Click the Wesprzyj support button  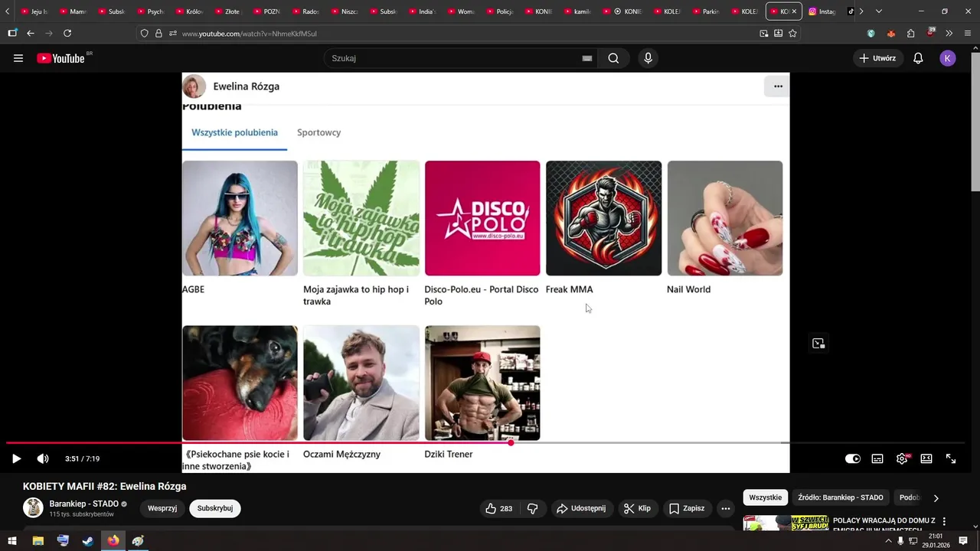click(x=162, y=508)
